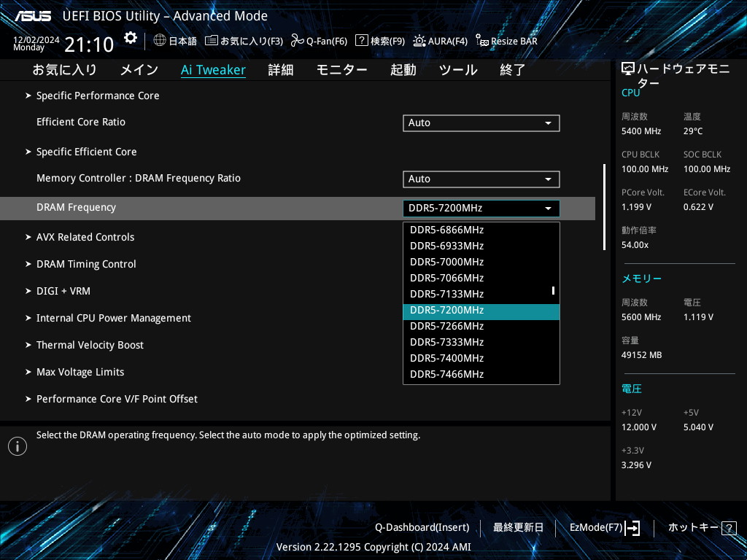Open DRAM Timing Control submenu
The height and width of the screenshot is (560, 747).
[x=86, y=264]
